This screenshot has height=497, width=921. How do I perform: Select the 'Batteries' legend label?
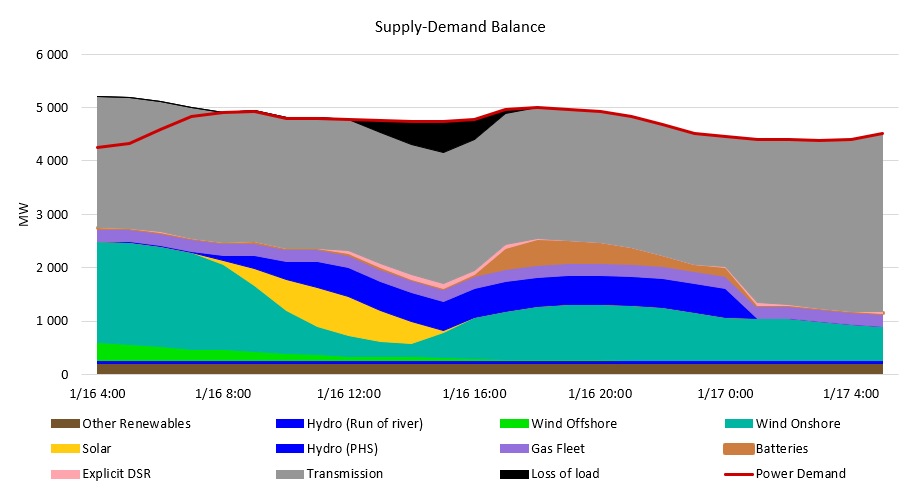782,449
